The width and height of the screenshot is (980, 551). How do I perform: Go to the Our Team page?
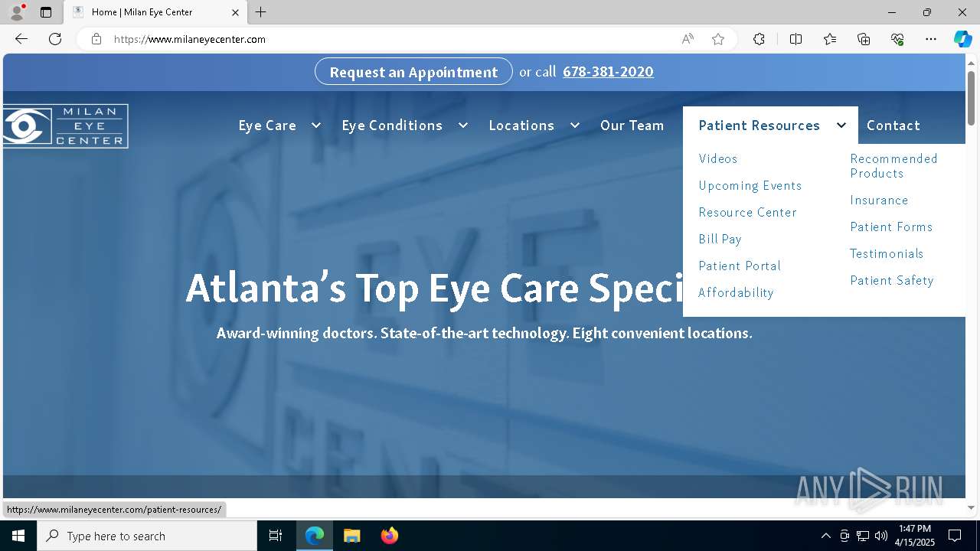tap(632, 126)
